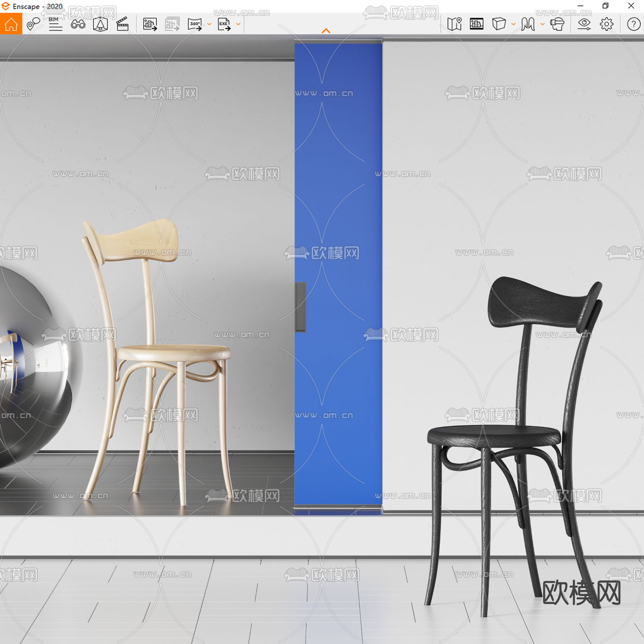Click the blue sliding door panel
The width and height of the screenshot is (644, 644).
tap(338, 274)
